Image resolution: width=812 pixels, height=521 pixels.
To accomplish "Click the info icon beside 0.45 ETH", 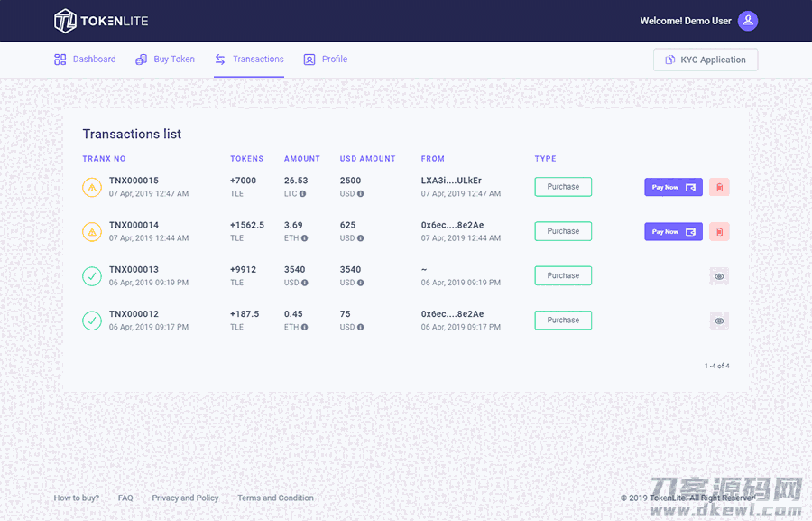I will coord(305,328).
